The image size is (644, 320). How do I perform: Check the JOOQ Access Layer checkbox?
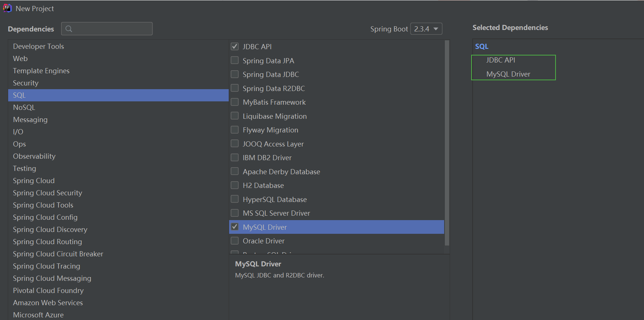[x=235, y=144]
